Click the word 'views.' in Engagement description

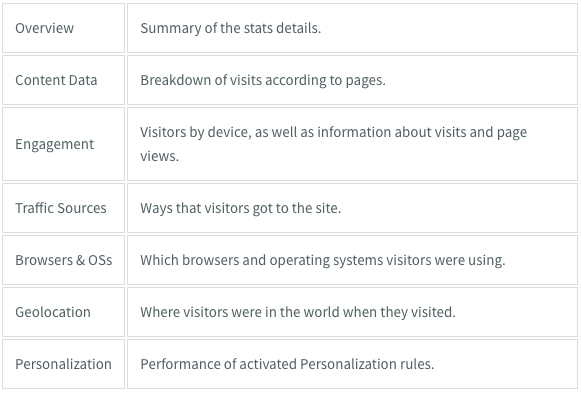coord(159,156)
